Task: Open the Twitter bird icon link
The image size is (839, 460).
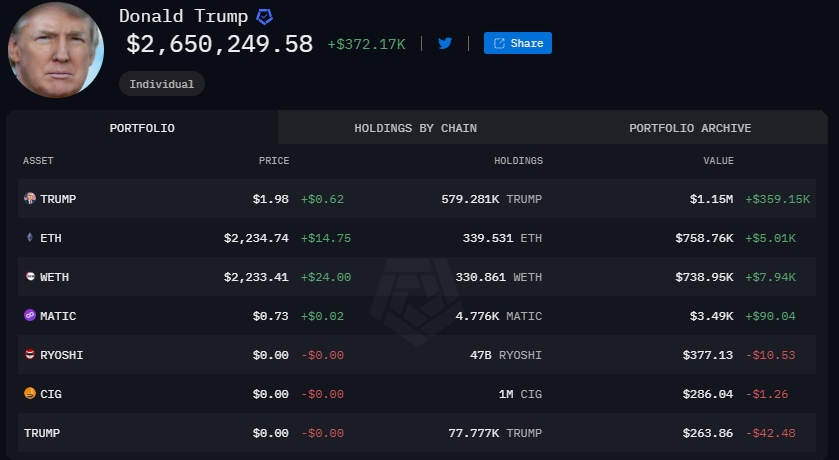Action: click(445, 43)
